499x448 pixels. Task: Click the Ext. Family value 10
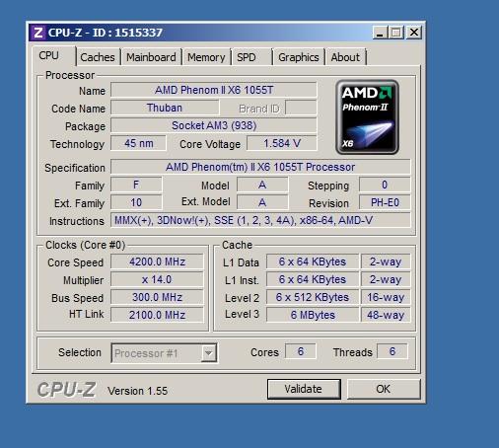(x=136, y=202)
